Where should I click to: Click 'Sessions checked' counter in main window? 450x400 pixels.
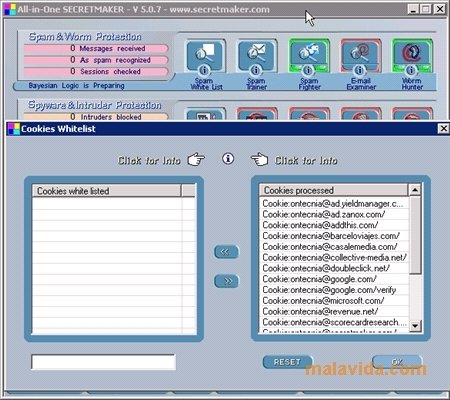[x=96, y=71]
